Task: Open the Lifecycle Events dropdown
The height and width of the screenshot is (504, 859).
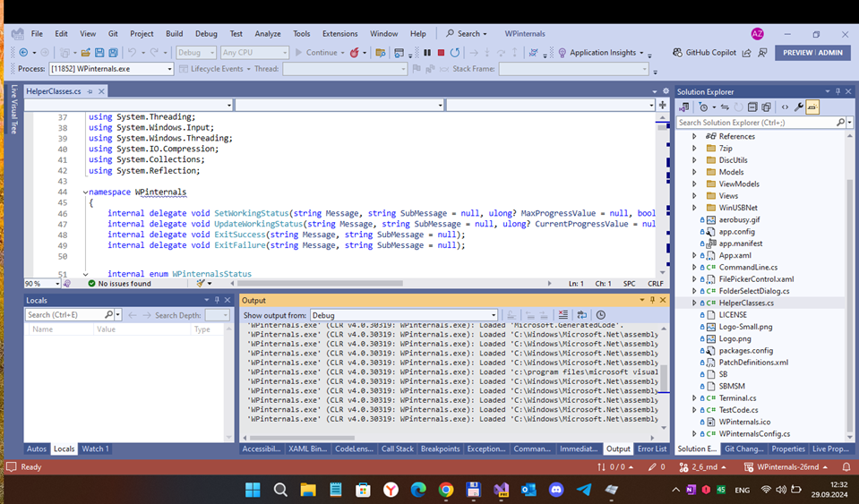Action: pyautogui.click(x=215, y=69)
